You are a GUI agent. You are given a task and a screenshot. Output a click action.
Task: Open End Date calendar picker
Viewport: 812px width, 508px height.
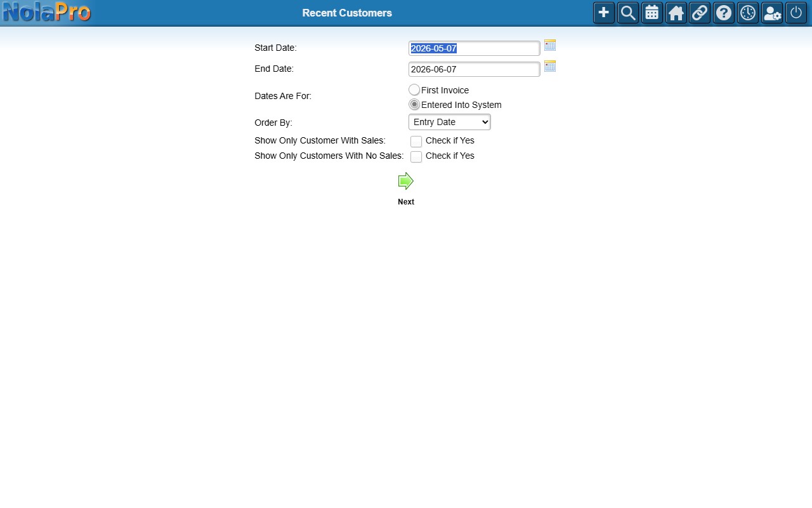click(x=550, y=66)
